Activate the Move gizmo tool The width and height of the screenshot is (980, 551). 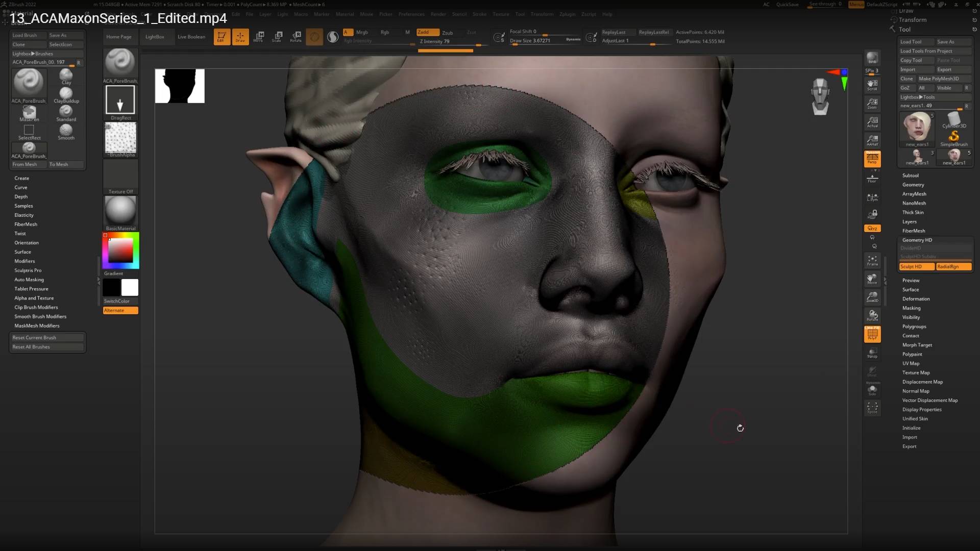click(259, 36)
